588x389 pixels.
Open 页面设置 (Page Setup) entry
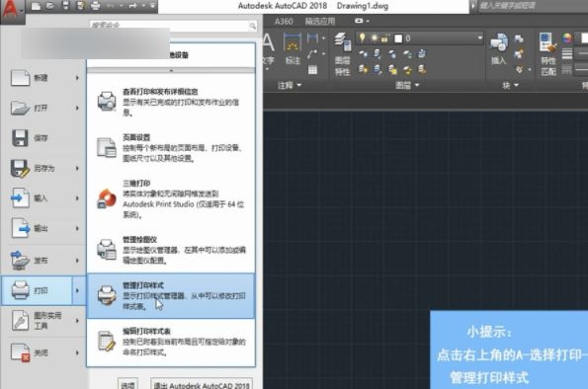(171, 148)
